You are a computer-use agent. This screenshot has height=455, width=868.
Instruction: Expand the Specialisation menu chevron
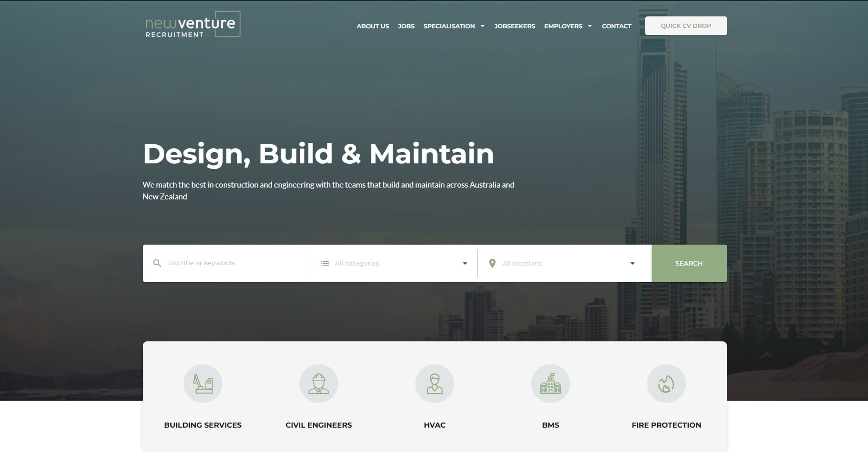(482, 26)
